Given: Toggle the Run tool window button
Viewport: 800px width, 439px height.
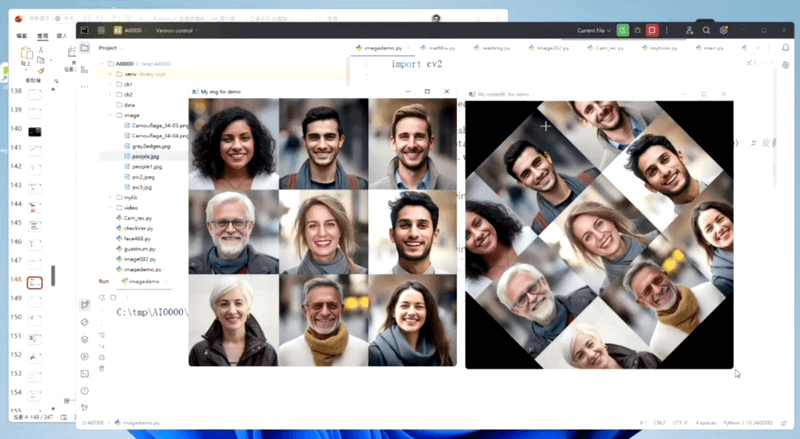Looking at the screenshot, I should pyautogui.click(x=85, y=304).
